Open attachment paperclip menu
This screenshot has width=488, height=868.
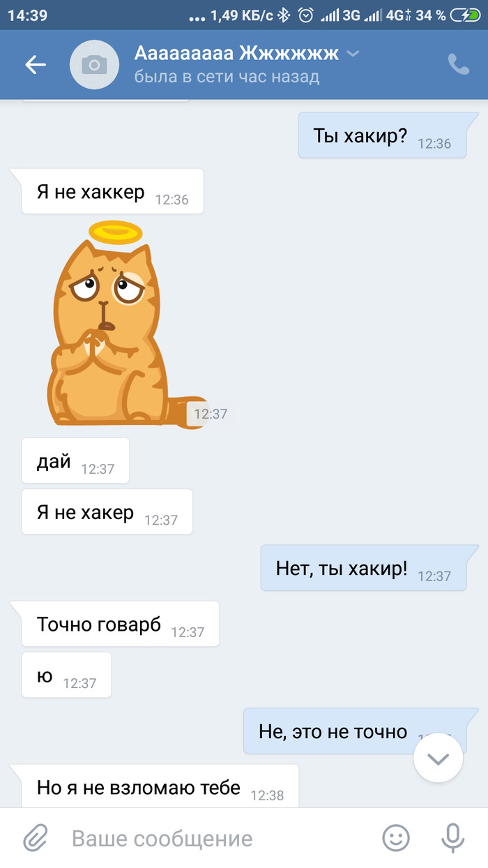point(36,838)
